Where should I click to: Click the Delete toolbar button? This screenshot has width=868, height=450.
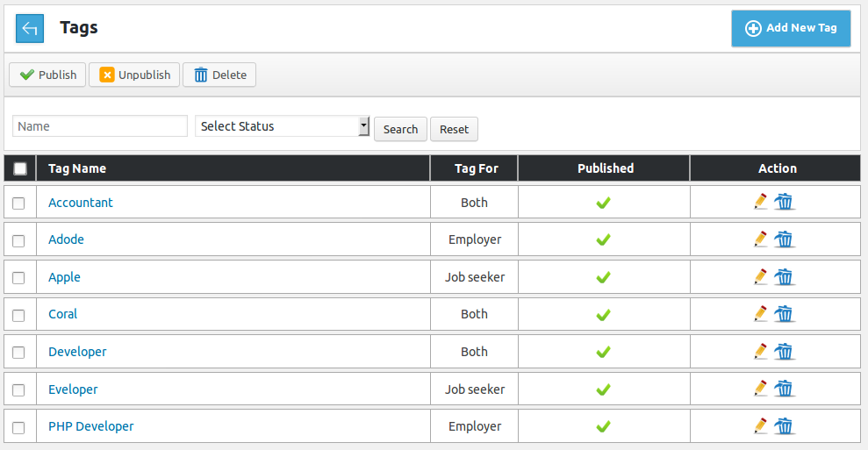point(219,75)
